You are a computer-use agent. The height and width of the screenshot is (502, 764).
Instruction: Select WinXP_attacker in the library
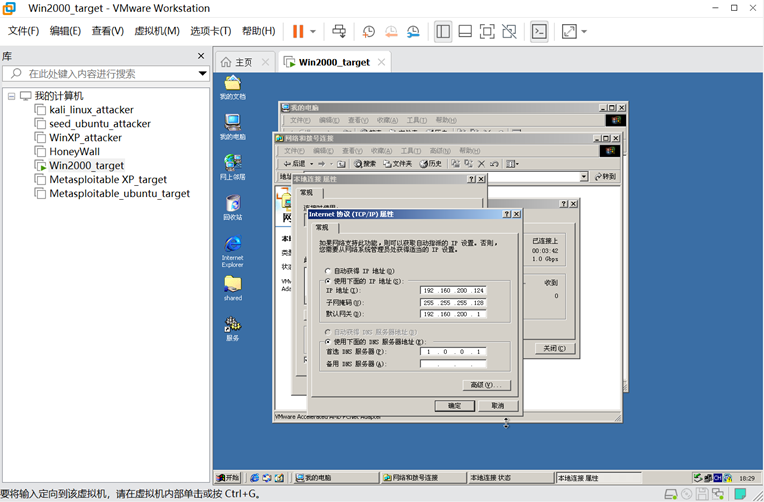tap(85, 137)
